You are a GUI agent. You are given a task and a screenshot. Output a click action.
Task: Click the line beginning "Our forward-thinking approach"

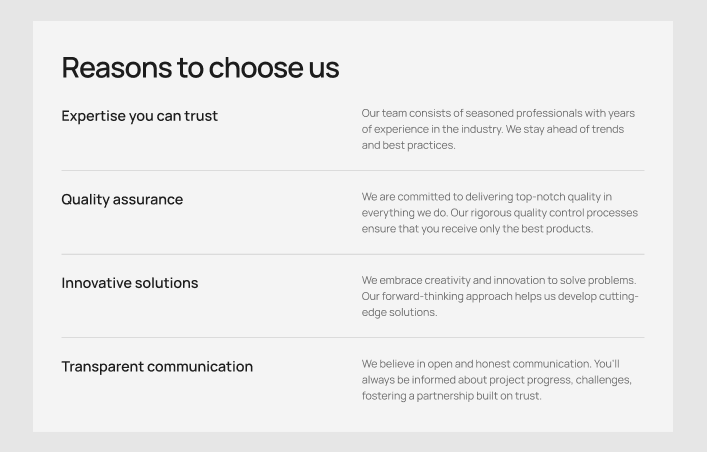point(499,296)
